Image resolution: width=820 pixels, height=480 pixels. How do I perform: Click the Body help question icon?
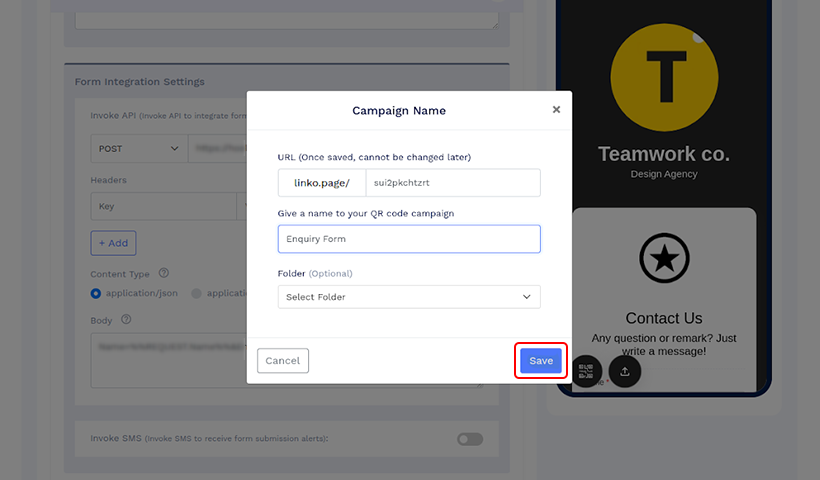tap(126, 319)
